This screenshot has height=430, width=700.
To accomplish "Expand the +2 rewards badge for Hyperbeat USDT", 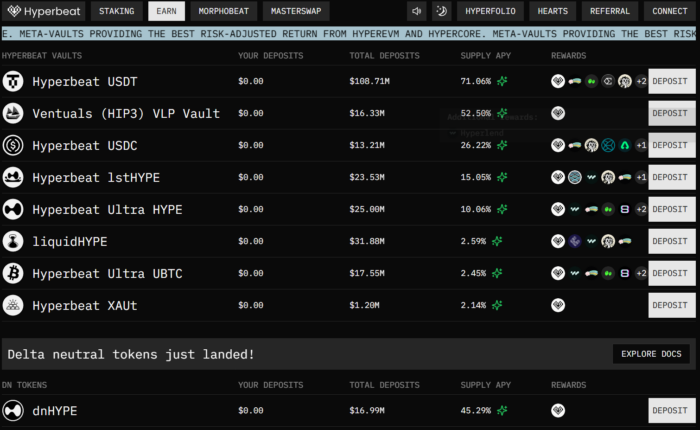I will click(641, 81).
